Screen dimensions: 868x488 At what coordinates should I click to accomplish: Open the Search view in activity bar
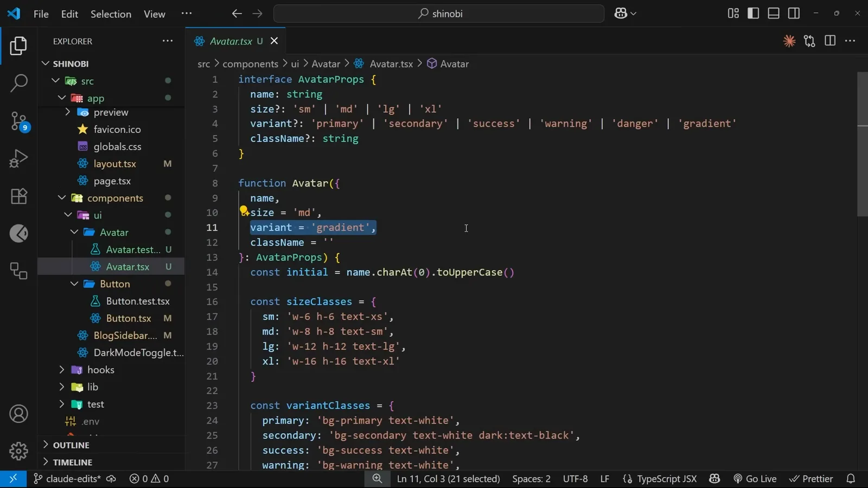point(18,83)
